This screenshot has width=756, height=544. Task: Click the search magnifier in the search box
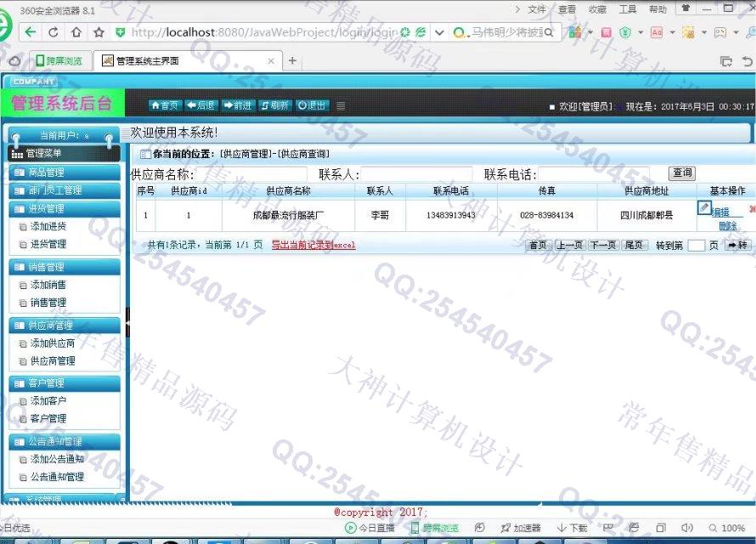coord(549,33)
